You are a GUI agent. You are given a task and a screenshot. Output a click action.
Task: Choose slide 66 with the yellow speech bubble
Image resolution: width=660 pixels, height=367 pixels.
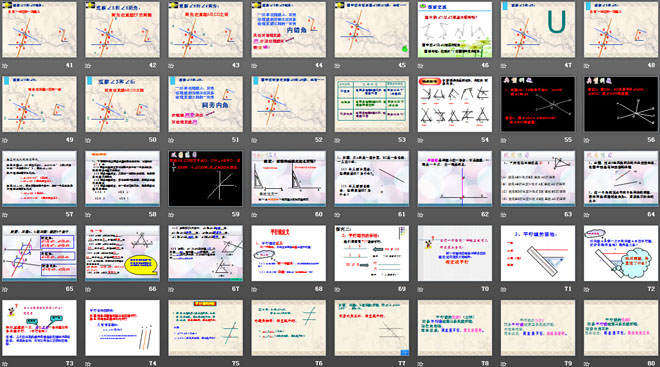122,253
